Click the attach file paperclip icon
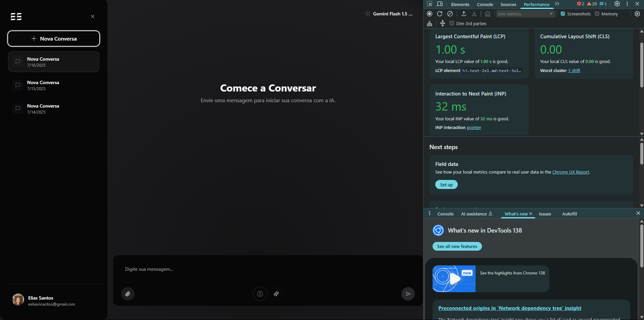644x320 pixels. tap(128, 294)
